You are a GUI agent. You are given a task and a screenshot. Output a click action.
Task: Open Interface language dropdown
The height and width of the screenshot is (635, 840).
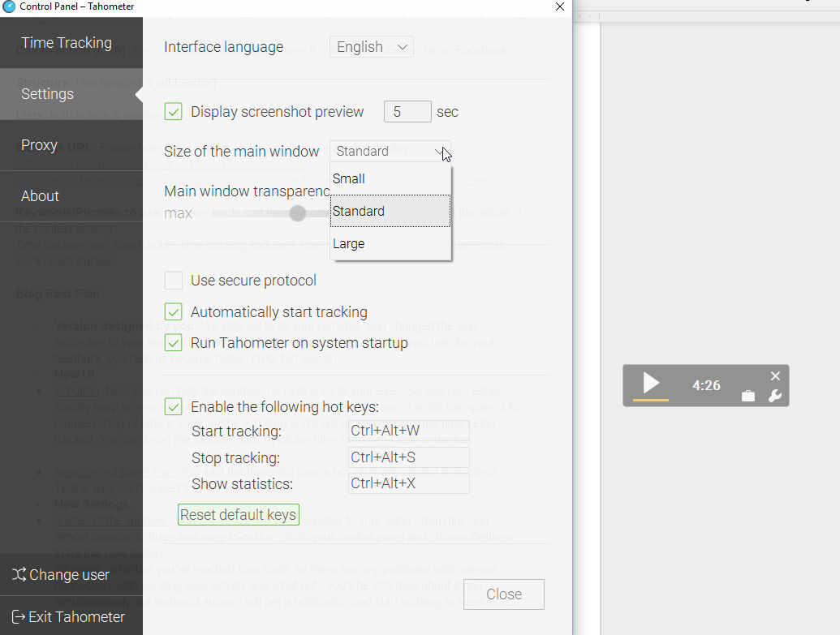click(x=371, y=47)
